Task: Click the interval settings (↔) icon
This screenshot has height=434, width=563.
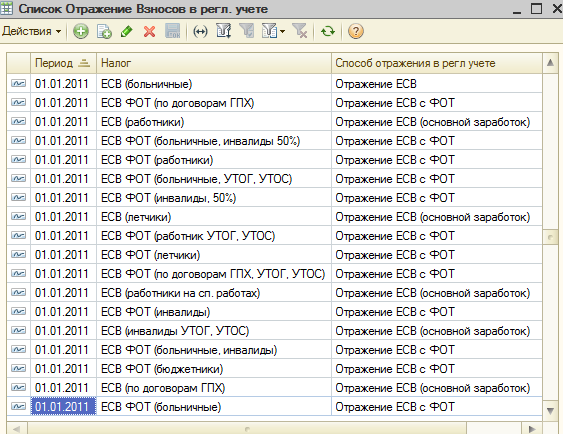Action: [x=200, y=31]
